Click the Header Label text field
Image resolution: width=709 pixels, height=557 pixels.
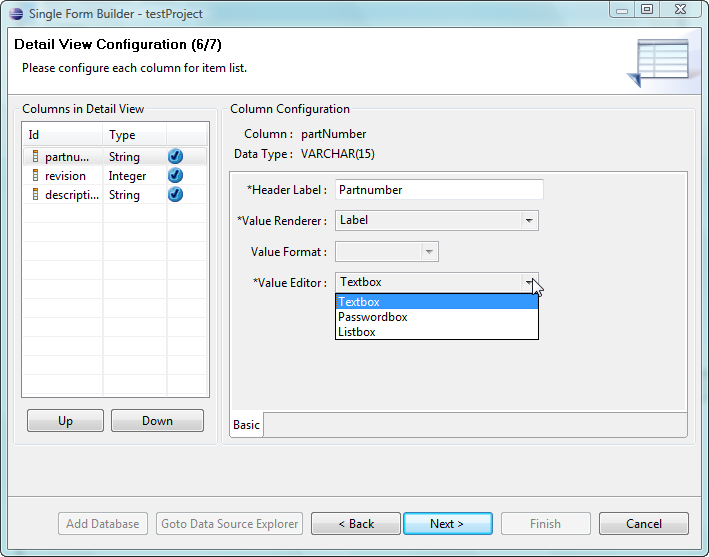click(439, 189)
